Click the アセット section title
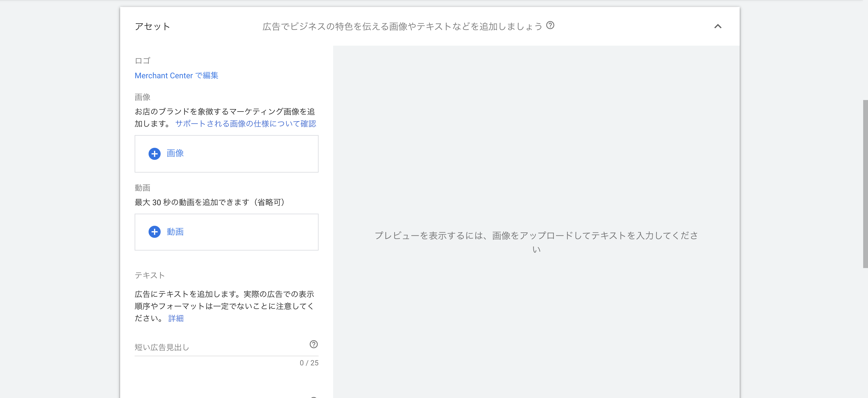Image resolution: width=868 pixels, height=398 pixels. pos(152,26)
